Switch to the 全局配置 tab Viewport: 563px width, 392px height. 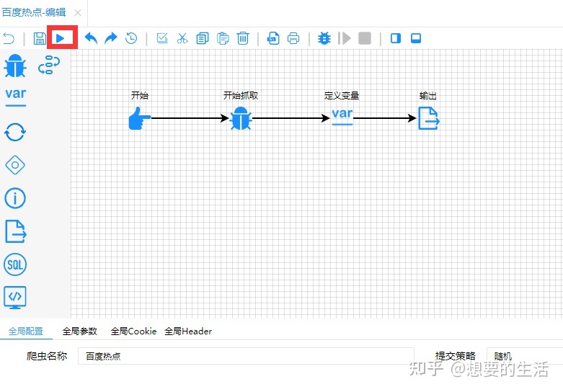(x=25, y=331)
